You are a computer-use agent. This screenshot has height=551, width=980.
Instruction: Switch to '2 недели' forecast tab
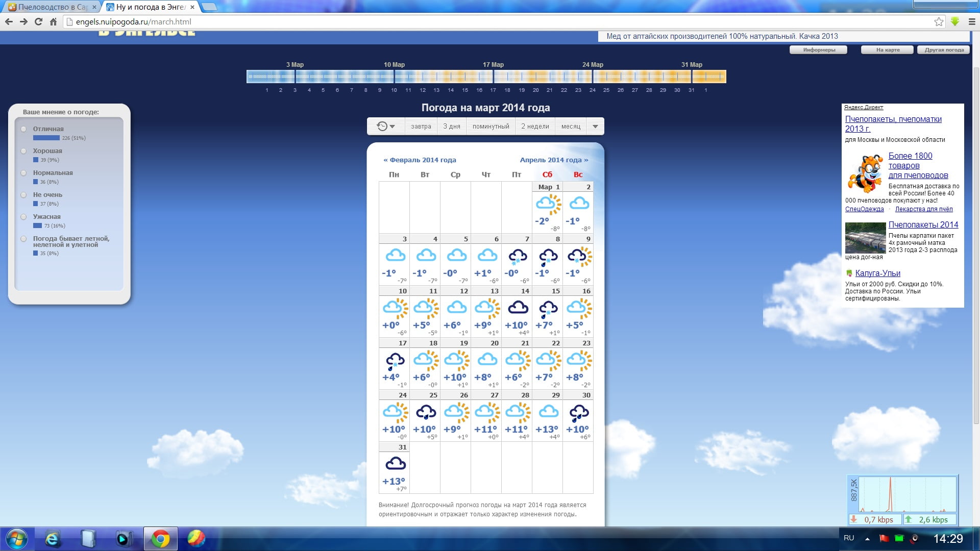click(535, 126)
